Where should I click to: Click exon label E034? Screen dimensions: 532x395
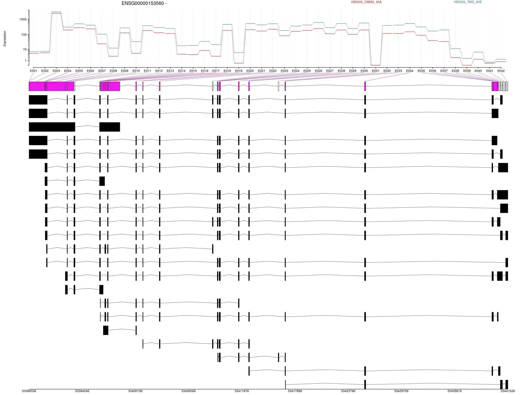410,71
